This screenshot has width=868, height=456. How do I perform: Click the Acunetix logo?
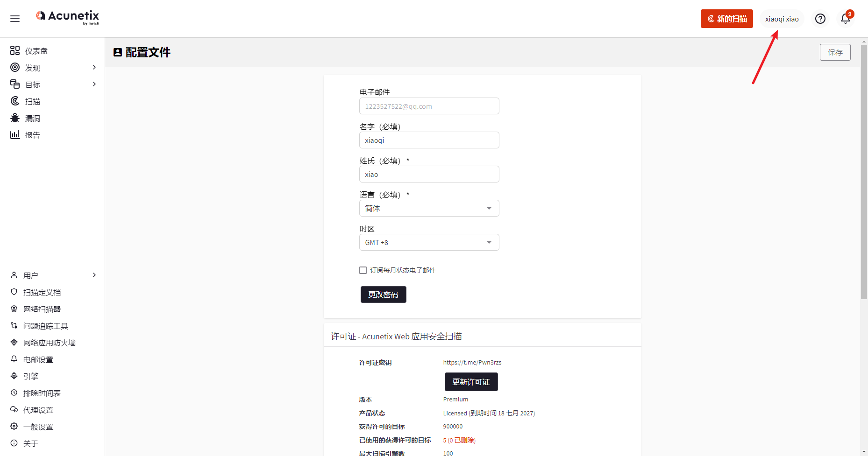(68, 18)
